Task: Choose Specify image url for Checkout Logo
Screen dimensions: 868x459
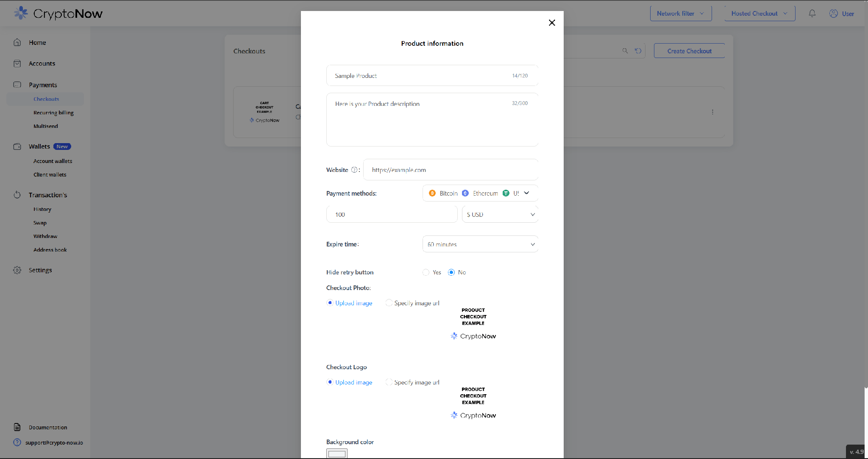Action: [389, 382]
